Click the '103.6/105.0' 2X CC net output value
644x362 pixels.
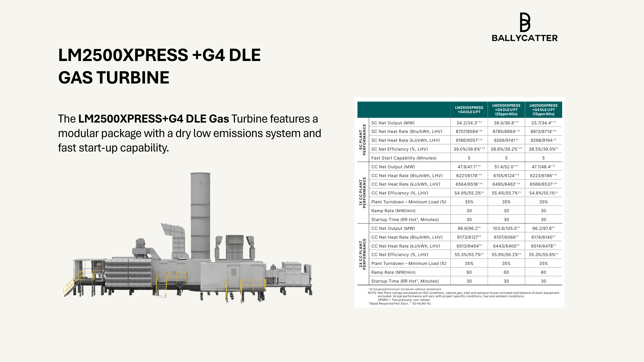(506, 228)
